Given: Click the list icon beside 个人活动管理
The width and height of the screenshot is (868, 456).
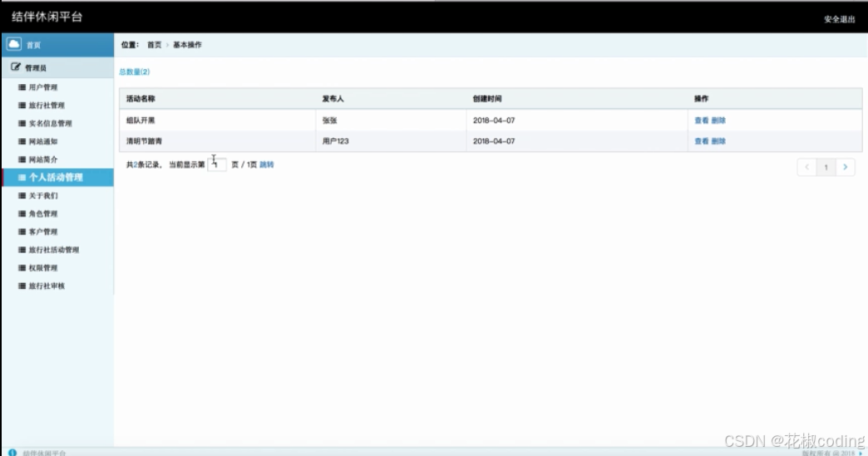Looking at the screenshot, I should [x=22, y=177].
